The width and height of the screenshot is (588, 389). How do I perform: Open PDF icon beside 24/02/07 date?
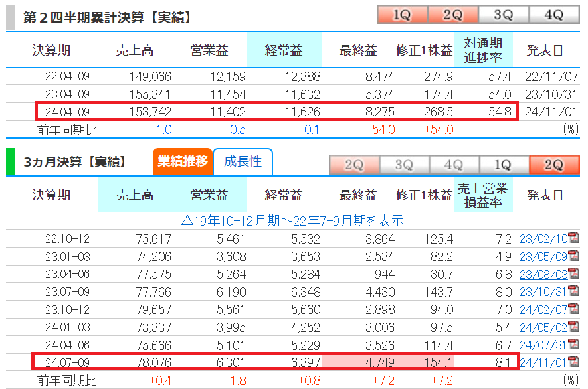tap(573, 309)
